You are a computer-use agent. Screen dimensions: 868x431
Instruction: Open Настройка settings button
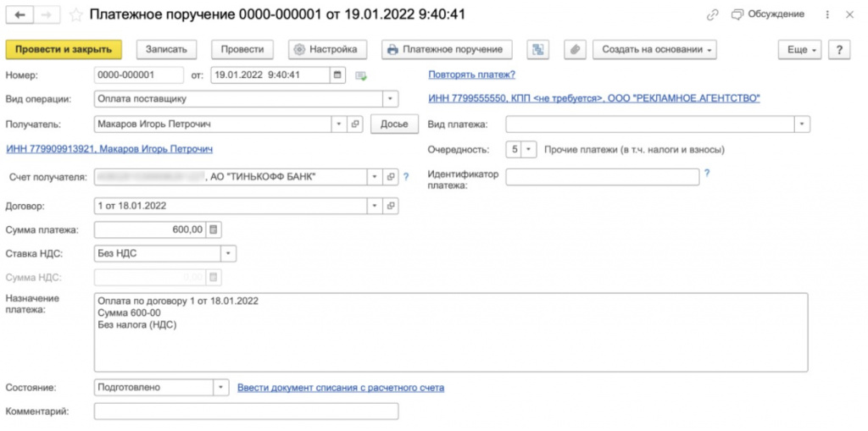(327, 49)
